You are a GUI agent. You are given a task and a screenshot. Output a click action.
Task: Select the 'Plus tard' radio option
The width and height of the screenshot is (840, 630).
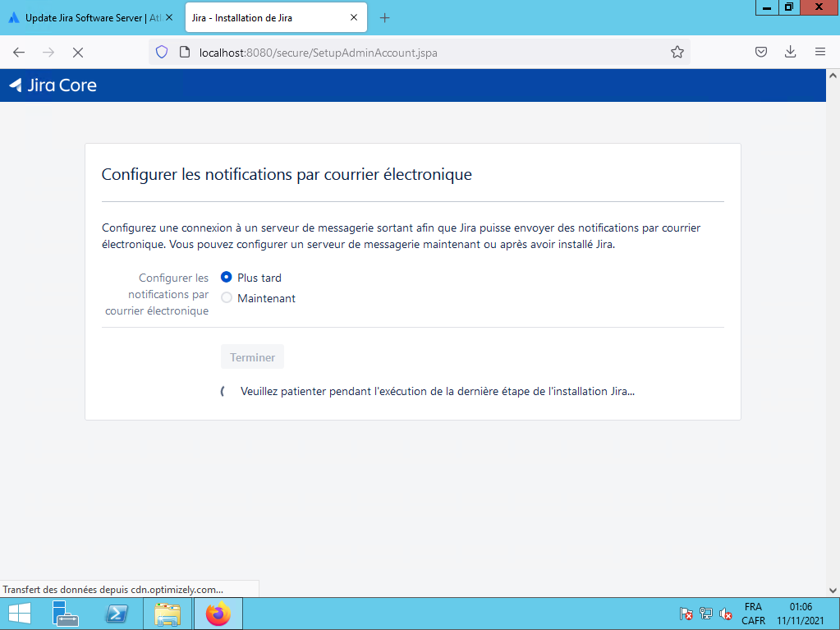pos(227,278)
